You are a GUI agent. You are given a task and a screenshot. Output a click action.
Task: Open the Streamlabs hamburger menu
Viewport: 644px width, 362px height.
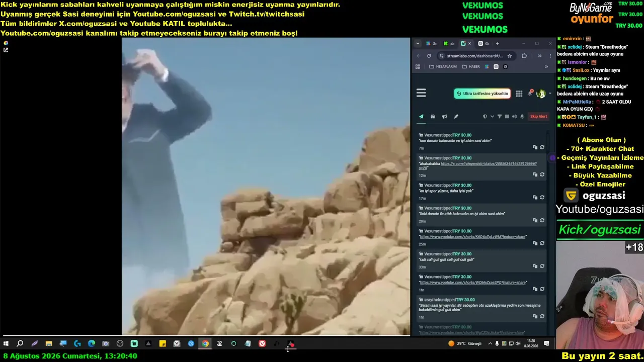click(x=421, y=93)
